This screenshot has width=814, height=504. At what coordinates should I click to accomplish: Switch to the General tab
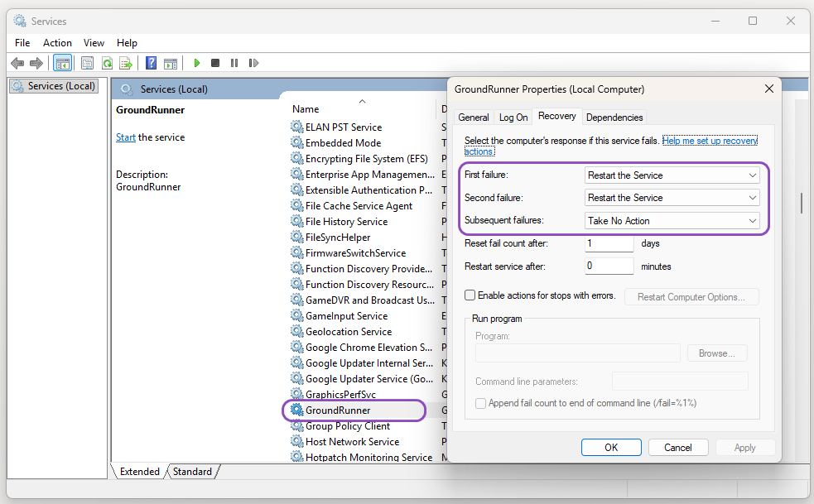coord(474,118)
